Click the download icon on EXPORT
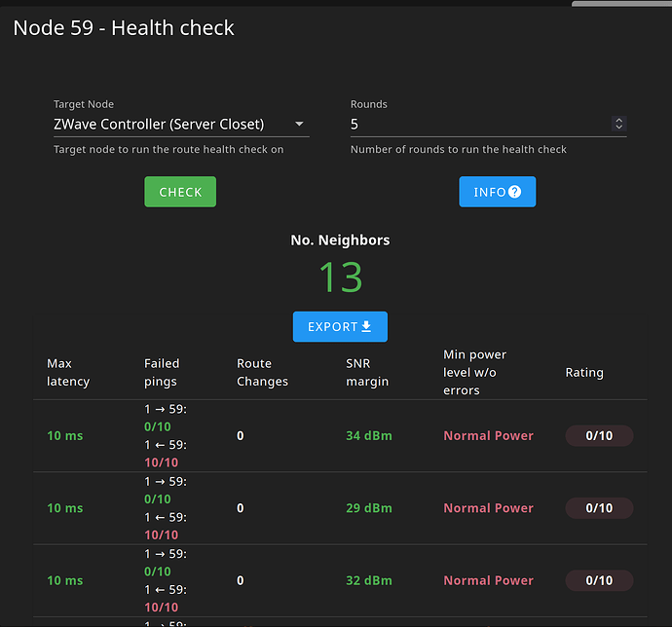 pyautogui.click(x=367, y=327)
